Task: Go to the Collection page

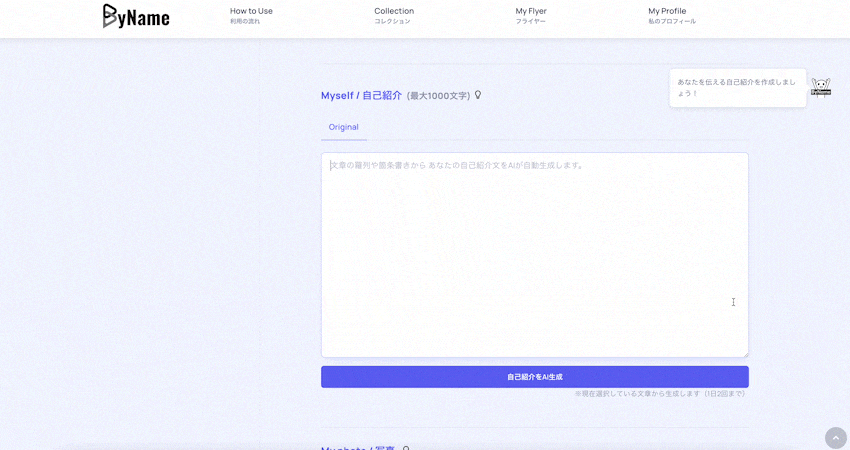Action: (x=394, y=11)
